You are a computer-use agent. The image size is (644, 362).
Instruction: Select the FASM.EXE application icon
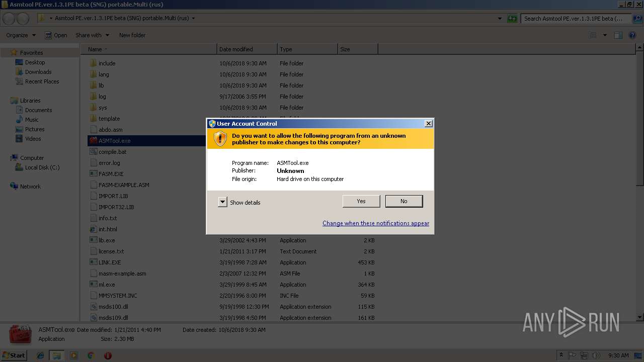pyautogui.click(x=93, y=174)
